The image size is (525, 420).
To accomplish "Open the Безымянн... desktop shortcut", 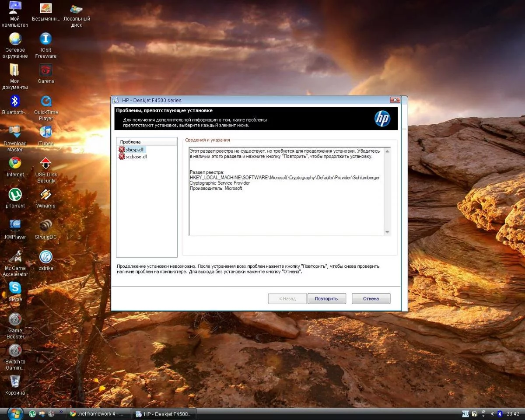I will [x=46, y=13].
